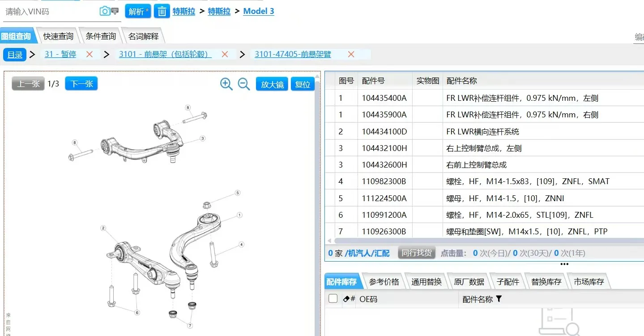Viewport: 644px width, 336px height.
Task: Select callout number 7 on the diagram
Action: (x=190, y=326)
